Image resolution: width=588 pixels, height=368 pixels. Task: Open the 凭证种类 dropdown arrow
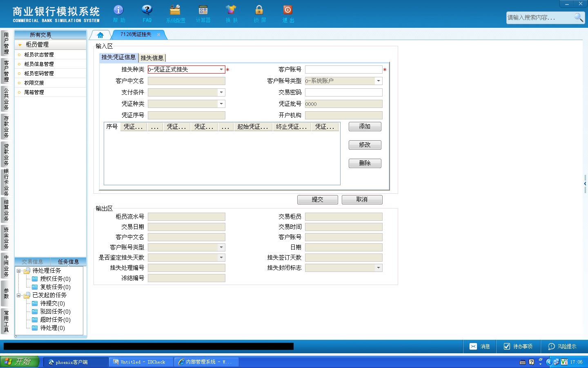[x=221, y=104]
